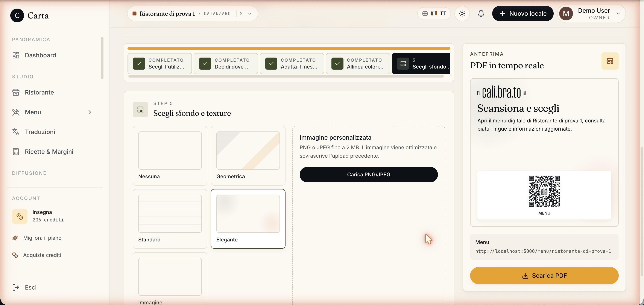This screenshot has height=305, width=644.
Task: Open the notifications bell
Action: pos(481,14)
